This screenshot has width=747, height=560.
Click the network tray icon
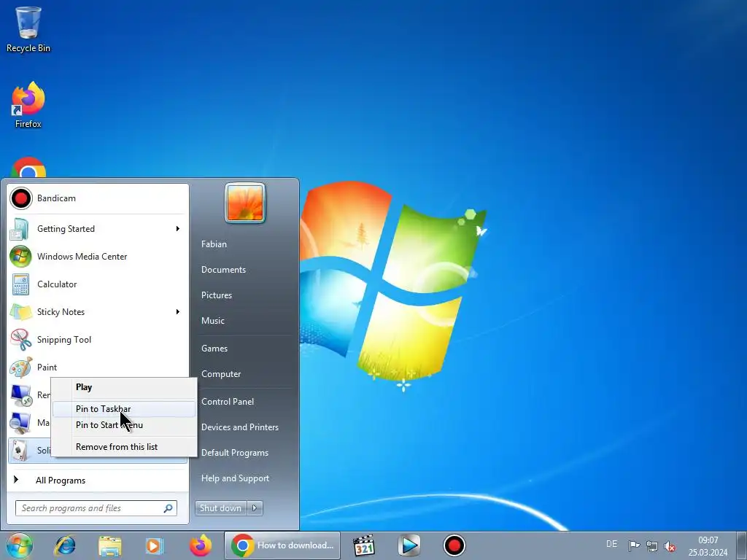coord(651,545)
